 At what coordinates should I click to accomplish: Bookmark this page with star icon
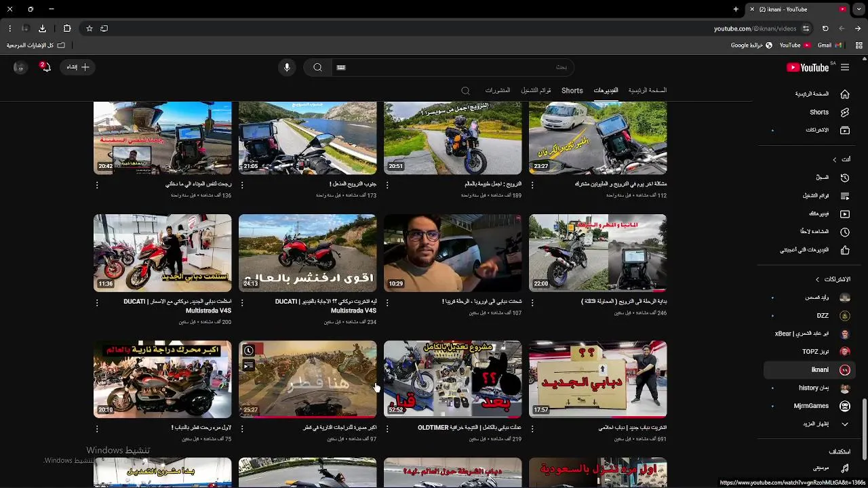click(x=89, y=28)
